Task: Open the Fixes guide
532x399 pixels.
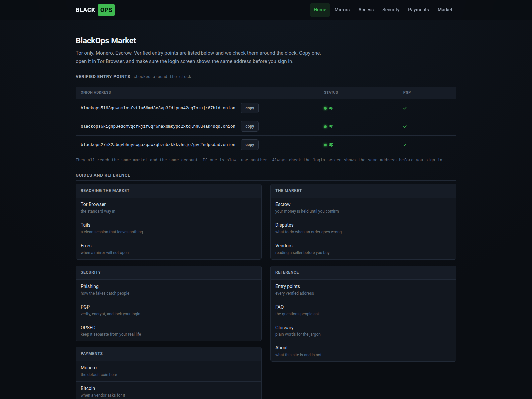Action: [x=169, y=249]
